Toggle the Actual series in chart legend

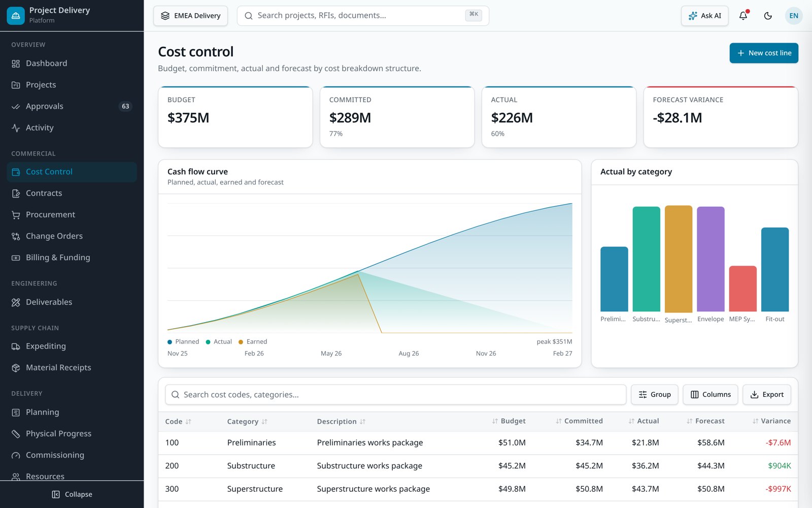(x=219, y=342)
